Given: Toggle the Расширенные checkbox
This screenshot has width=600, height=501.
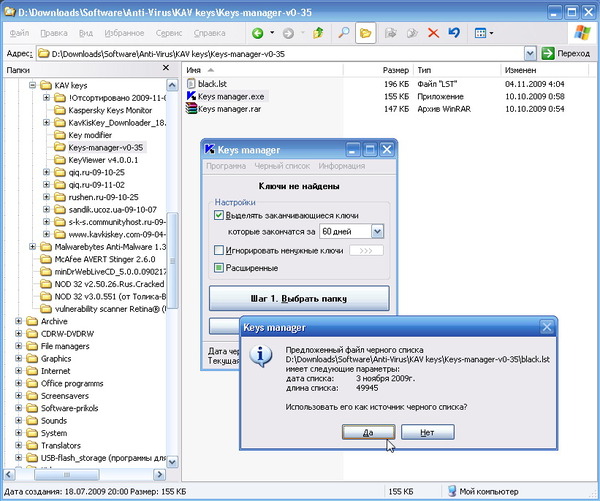Looking at the screenshot, I should pyautogui.click(x=218, y=268).
